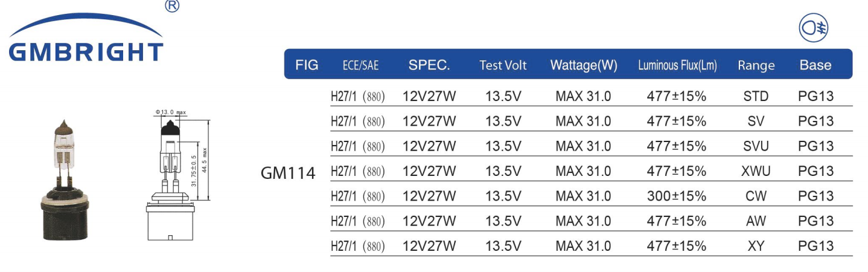Select the SPEC. column header
The width and height of the screenshot is (868, 272).
[429, 65]
